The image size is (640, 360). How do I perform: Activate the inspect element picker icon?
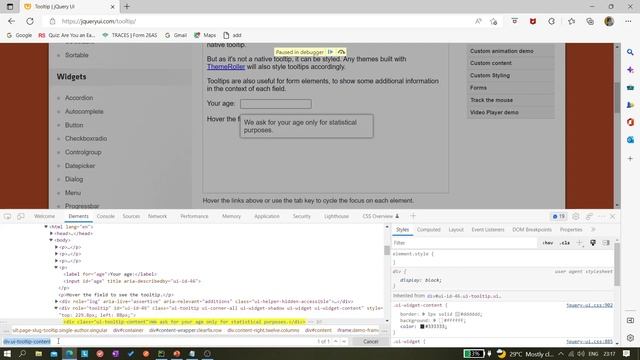(x=7, y=216)
